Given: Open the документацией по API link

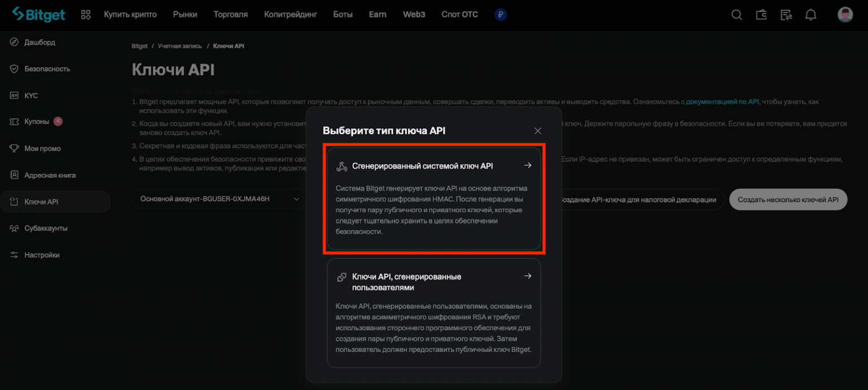Looking at the screenshot, I should click(722, 102).
